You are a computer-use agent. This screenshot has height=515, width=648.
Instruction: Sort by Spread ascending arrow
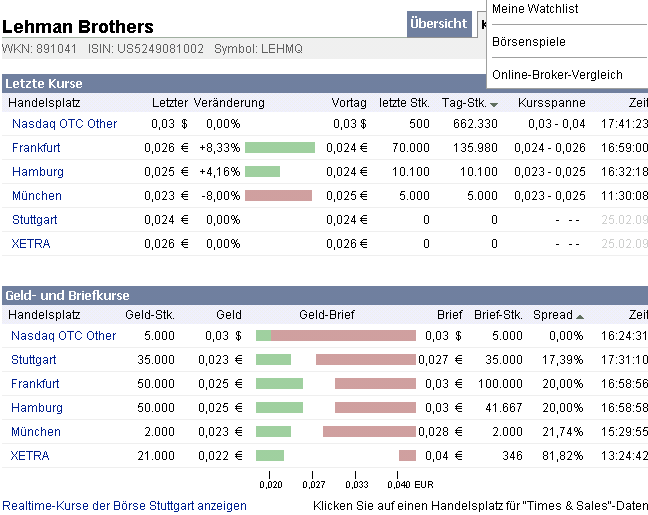click(x=580, y=316)
